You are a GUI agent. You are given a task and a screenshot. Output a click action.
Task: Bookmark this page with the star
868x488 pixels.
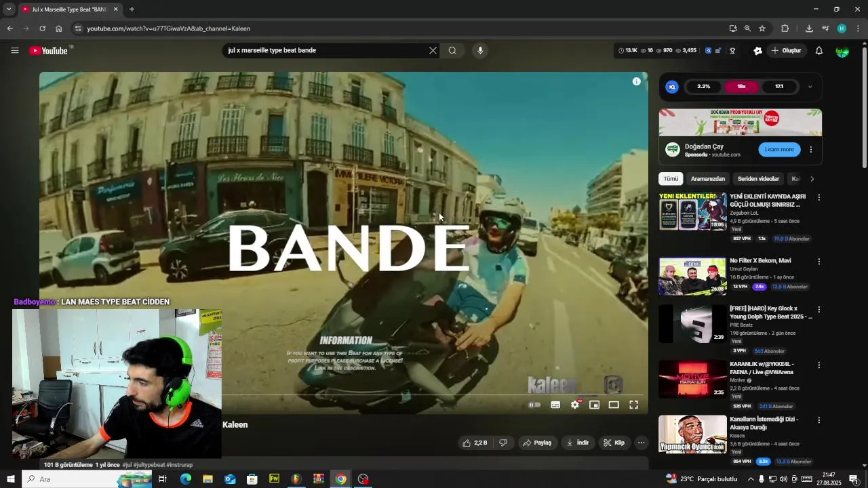click(762, 28)
